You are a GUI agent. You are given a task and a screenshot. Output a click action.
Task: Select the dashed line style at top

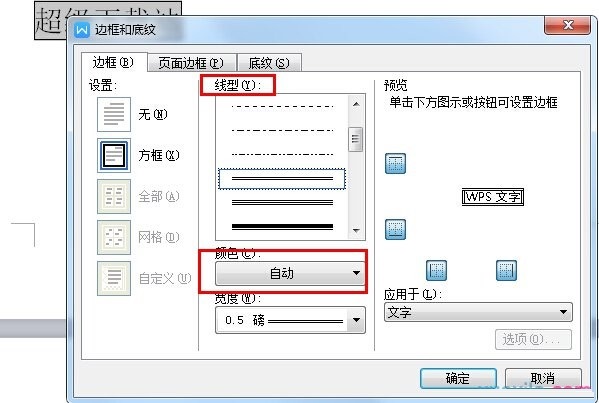tap(282, 107)
